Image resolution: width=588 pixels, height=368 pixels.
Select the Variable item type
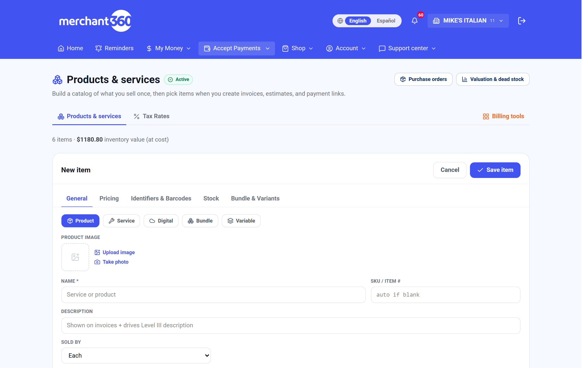241,221
